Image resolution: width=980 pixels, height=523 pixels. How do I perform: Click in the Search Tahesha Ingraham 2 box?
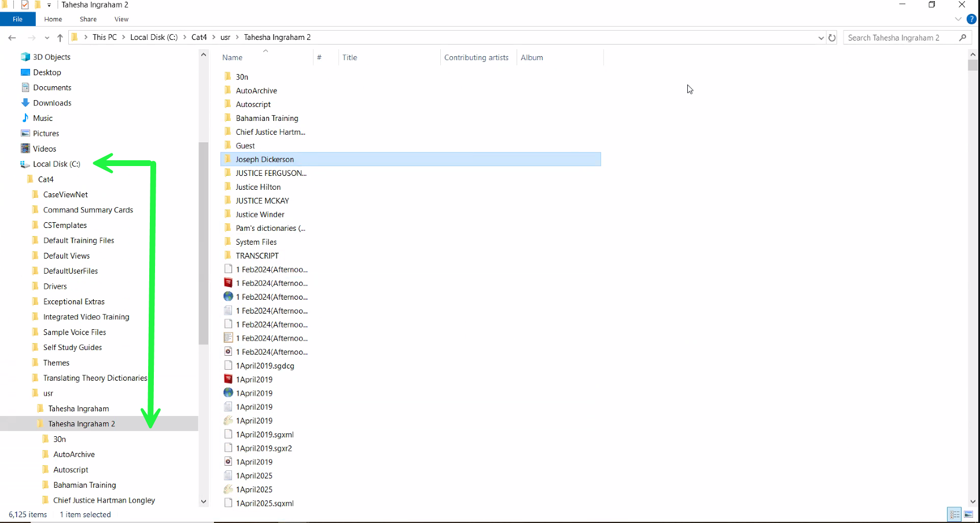[900, 38]
